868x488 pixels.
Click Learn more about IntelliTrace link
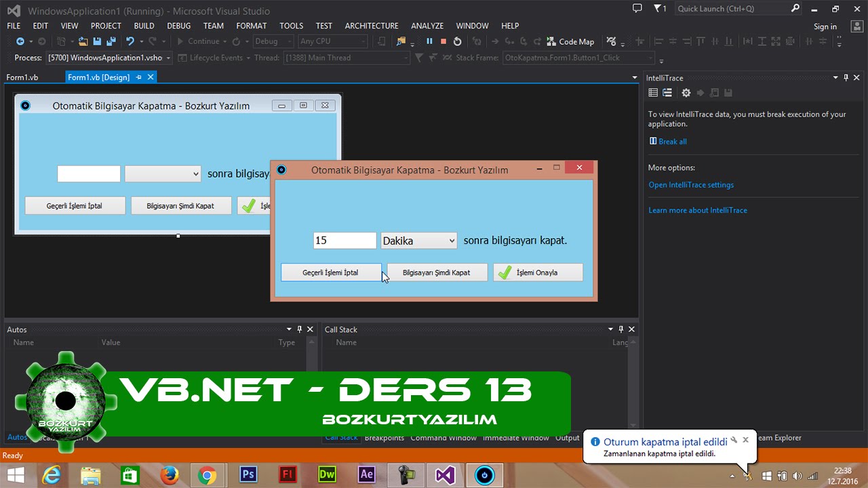click(698, 210)
